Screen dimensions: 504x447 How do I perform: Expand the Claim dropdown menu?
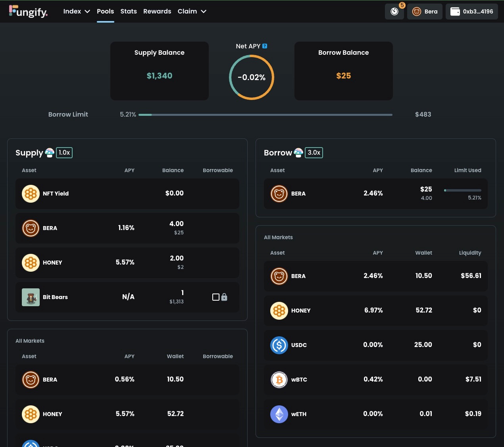[x=192, y=12]
